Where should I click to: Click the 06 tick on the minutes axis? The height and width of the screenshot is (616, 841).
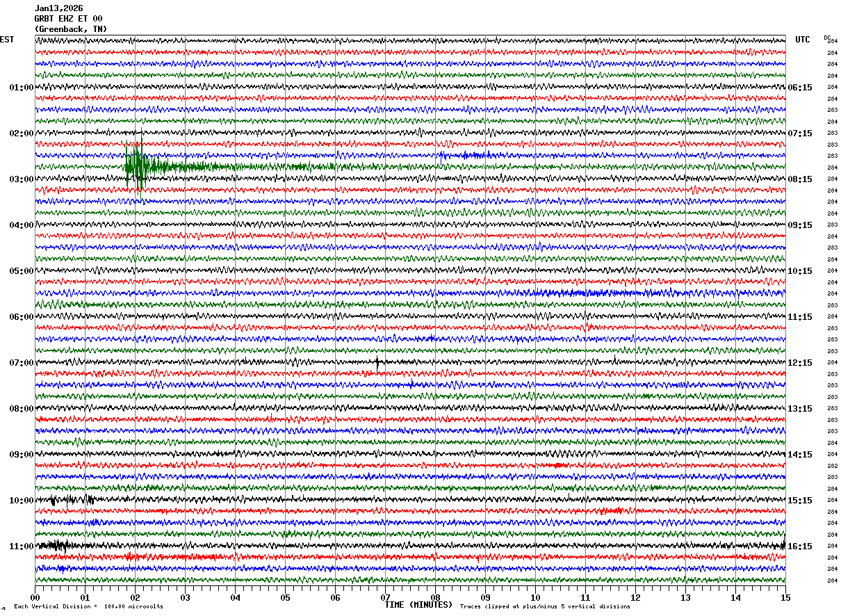pyautogui.click(x=335, y=597)
